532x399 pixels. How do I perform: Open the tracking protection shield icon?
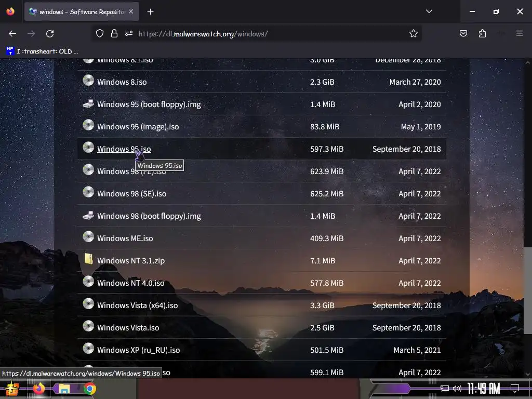(x=99, y=34)
